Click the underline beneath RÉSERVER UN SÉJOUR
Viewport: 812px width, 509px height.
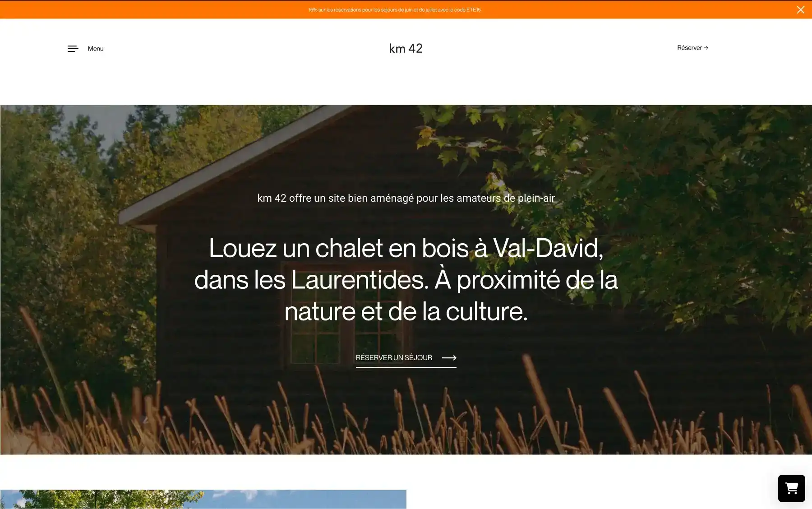pyautogui.click(x=406, y=367)
